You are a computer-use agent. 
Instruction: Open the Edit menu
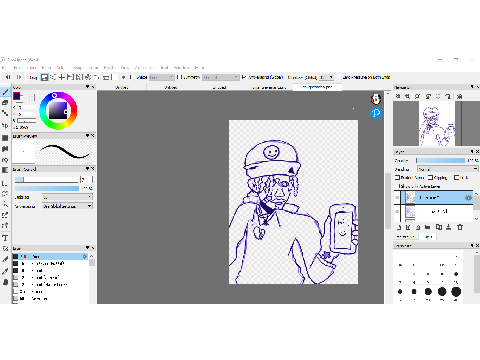pos(17,68)
